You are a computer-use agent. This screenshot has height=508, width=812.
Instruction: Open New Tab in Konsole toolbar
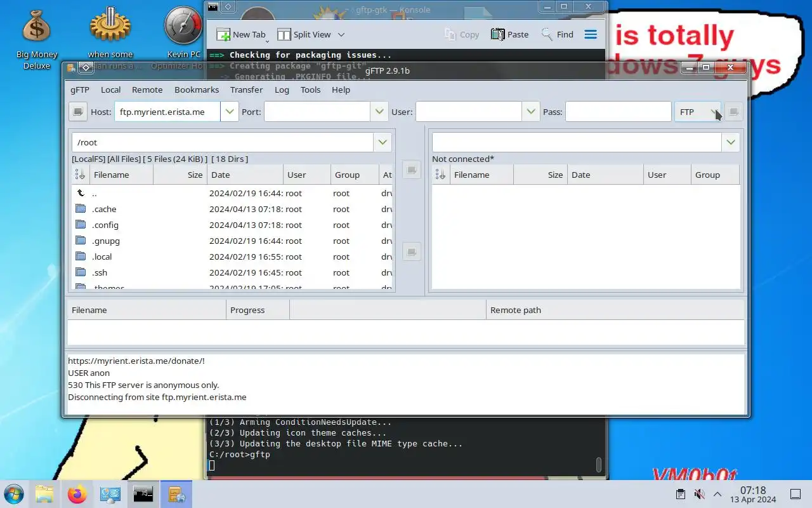click(x=242, y=35)
